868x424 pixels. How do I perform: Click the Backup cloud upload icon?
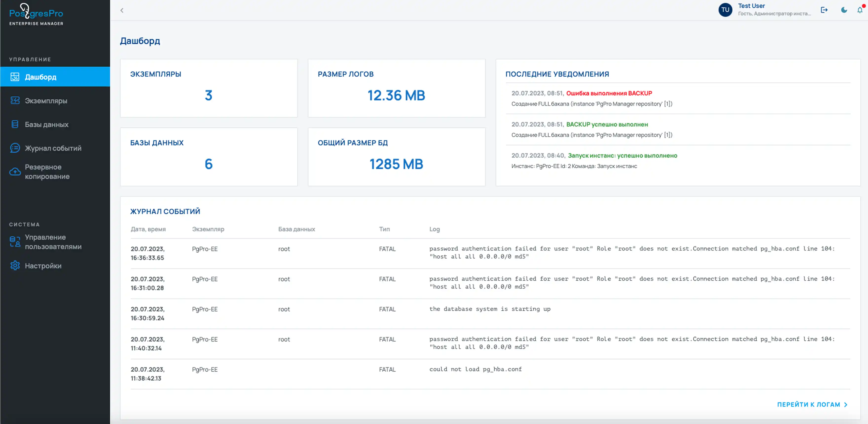tap(15, 172)
